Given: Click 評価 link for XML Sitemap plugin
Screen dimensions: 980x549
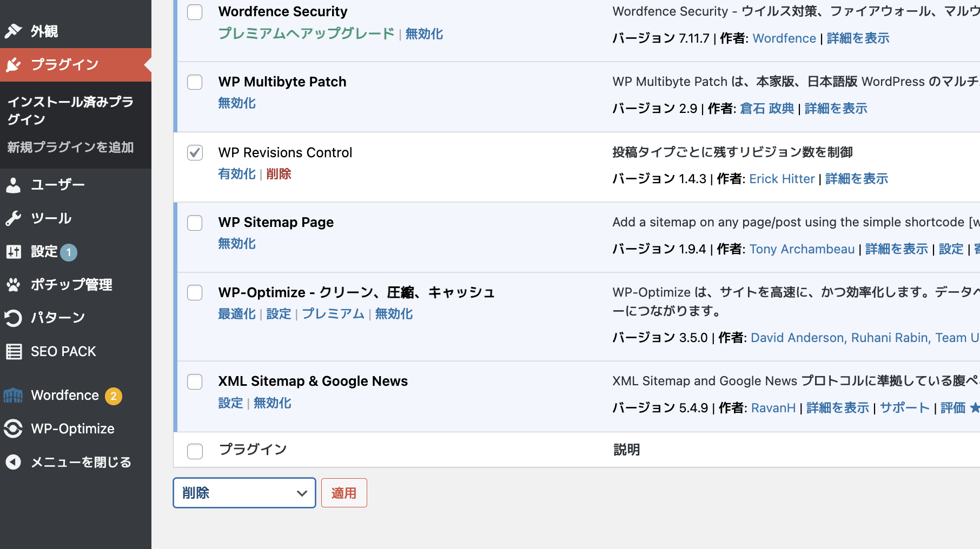Looking at the screenshot, I should (x=953, y=408).
